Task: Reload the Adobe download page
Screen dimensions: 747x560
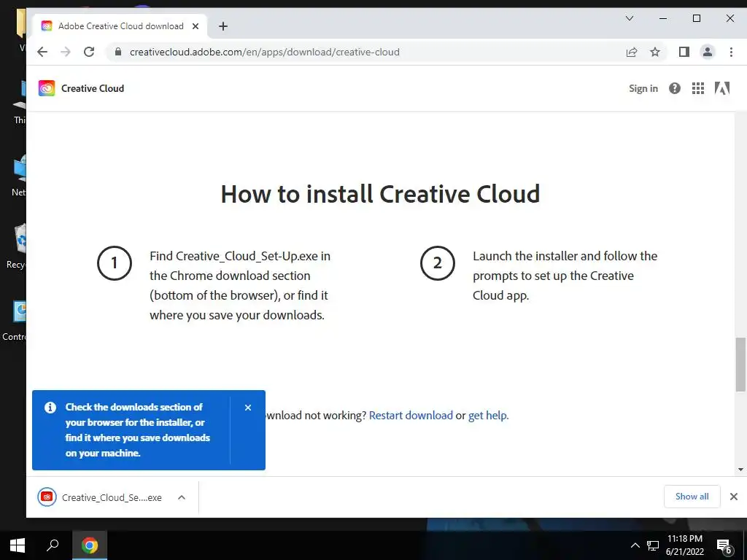Action: point(88,52)
